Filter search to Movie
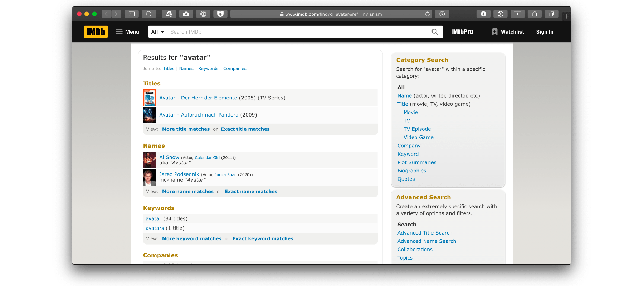 (411, 112)
